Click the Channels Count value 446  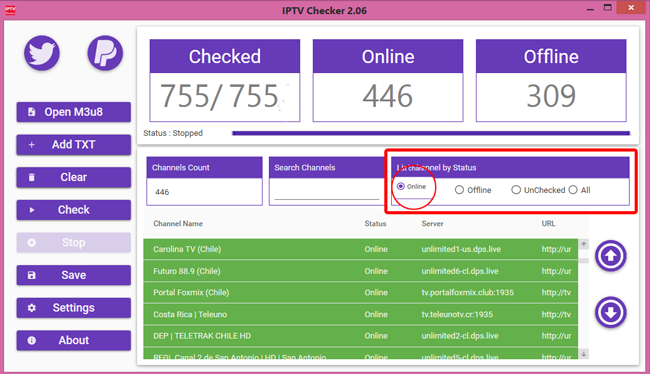click(x=162, y=192)
